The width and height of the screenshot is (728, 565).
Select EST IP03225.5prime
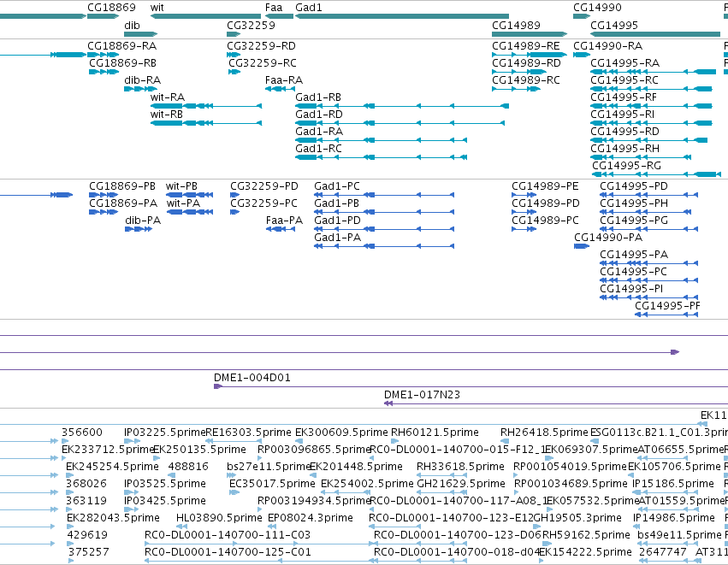(x=164, y=433)
